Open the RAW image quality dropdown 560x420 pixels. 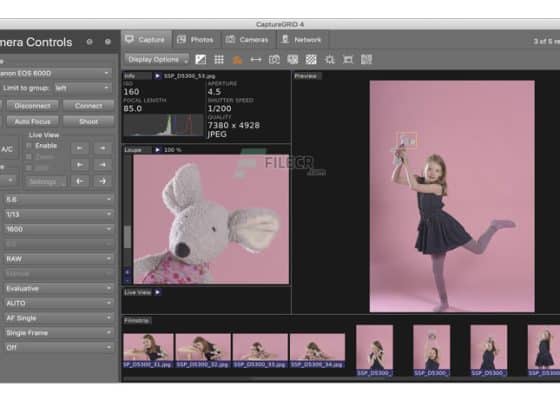(x=59, y=259)
